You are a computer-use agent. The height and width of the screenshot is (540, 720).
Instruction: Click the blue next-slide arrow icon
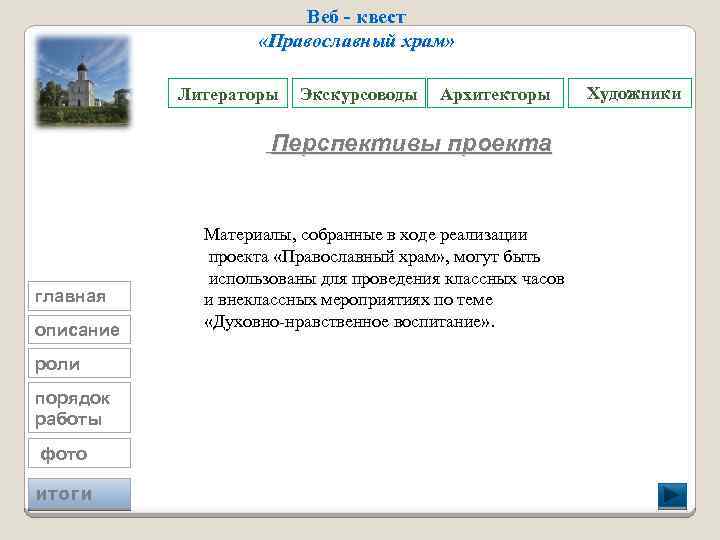click(x=672, y=496)
